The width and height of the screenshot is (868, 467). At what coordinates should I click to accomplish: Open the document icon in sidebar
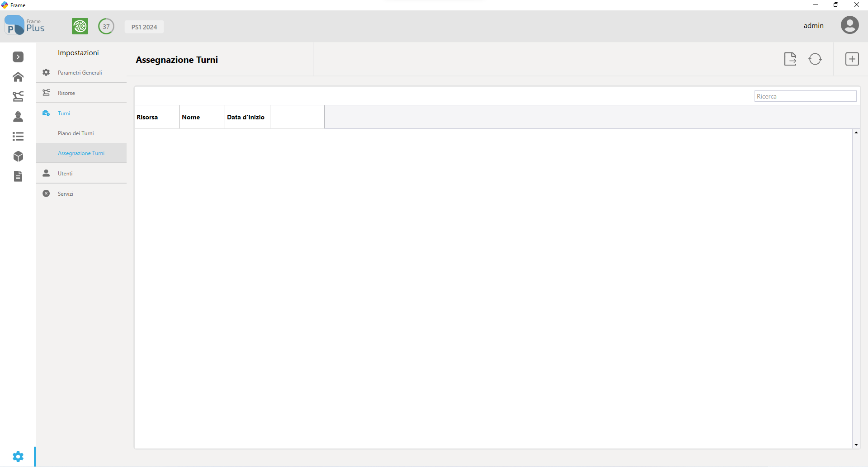(18, 176)
